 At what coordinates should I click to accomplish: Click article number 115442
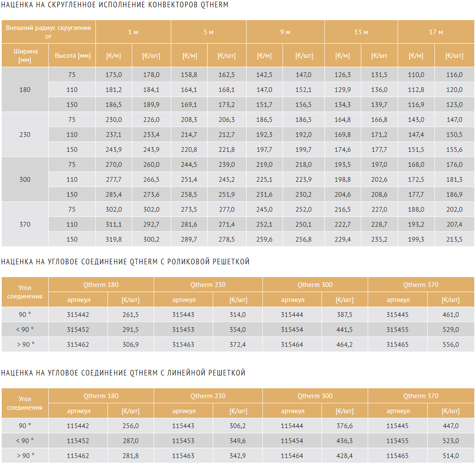tap(78, 426)
